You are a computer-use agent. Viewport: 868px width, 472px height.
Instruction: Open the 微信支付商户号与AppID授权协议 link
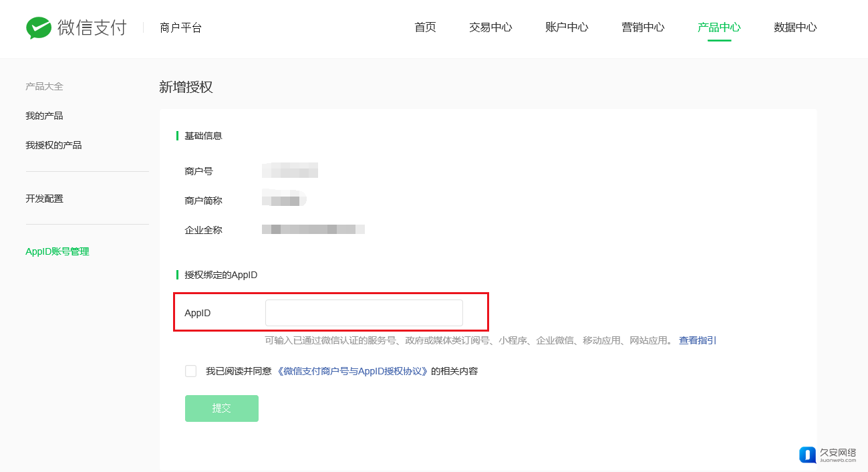[x=352, y=371]
